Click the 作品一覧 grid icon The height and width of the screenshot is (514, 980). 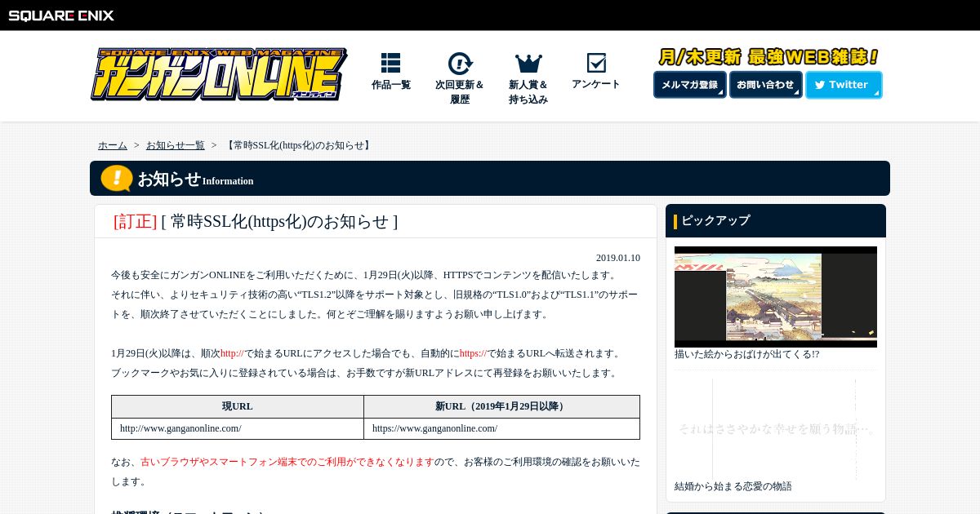[x=390, y=64]
